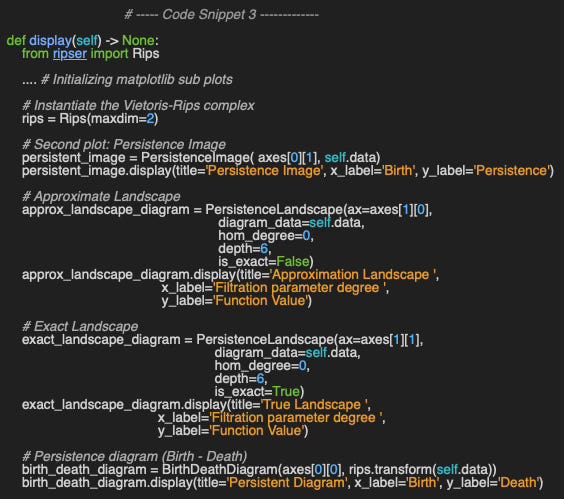The width and height of the screenshot is (564, 499).
Task: Click the 'Persistence diagram (Birth - Death)' comment
Action: click(x=135, y=456)
